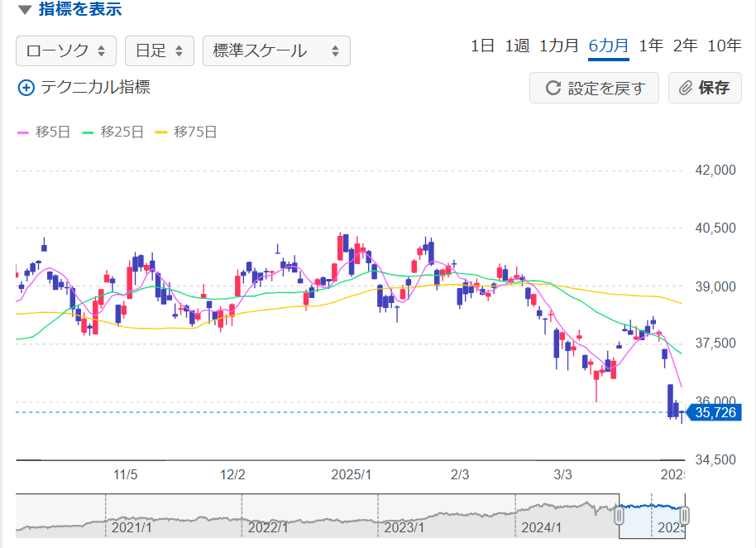Select the 6カ月 time range
The image size is (756, 548).
(608, 46)
